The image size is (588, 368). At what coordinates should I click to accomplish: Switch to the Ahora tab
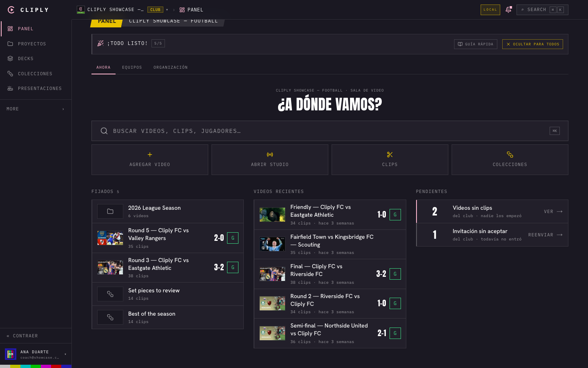point(103,67)
